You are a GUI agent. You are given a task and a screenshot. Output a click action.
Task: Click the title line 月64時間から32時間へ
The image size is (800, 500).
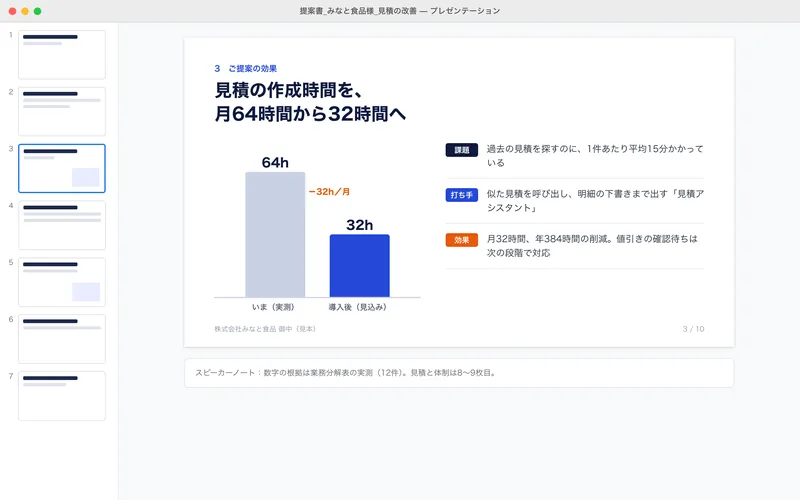[x=310, y=113]
